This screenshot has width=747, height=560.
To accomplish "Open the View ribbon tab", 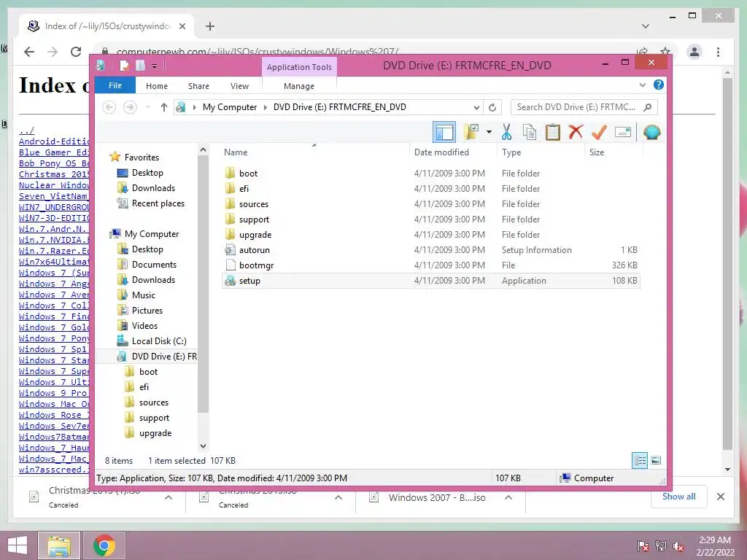I will tap(239, 86).
